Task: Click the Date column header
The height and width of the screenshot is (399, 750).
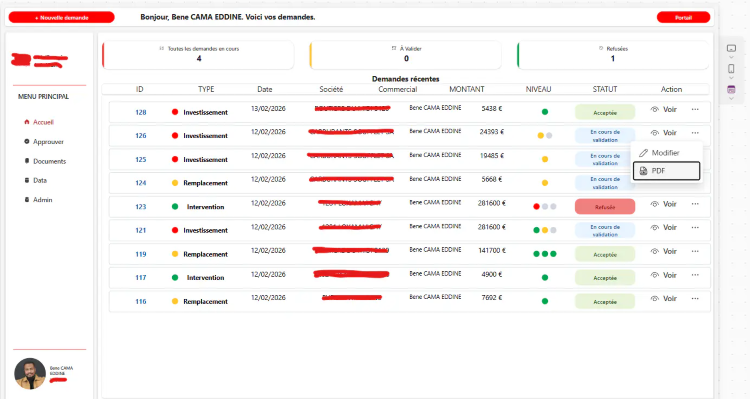Action: coord(265,89)
